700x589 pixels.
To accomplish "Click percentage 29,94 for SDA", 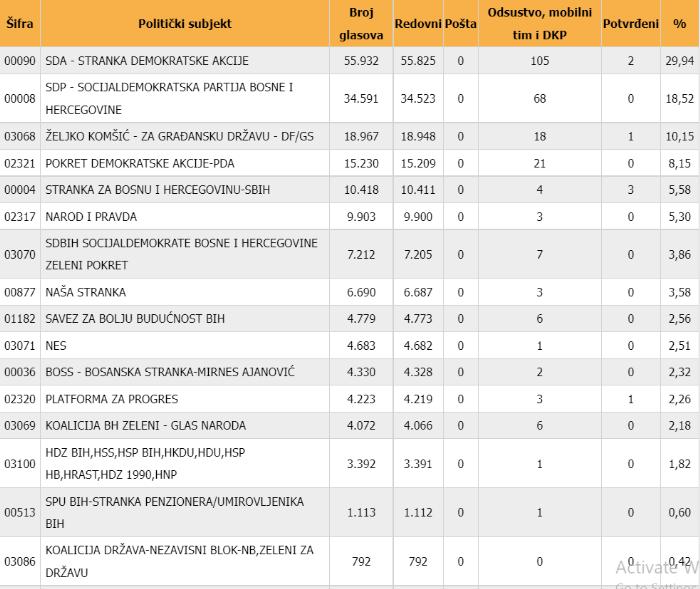I will coord(679,61).
